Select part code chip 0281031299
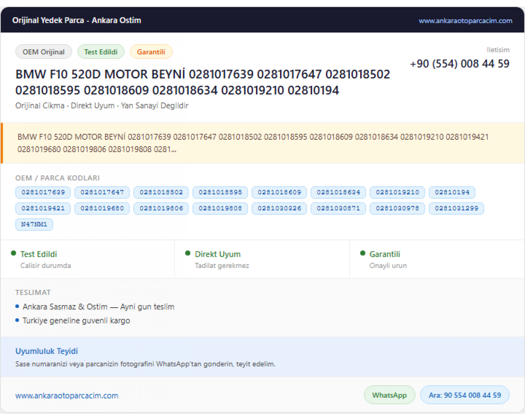This screenshot has height=420, width=525. (456, 208)
